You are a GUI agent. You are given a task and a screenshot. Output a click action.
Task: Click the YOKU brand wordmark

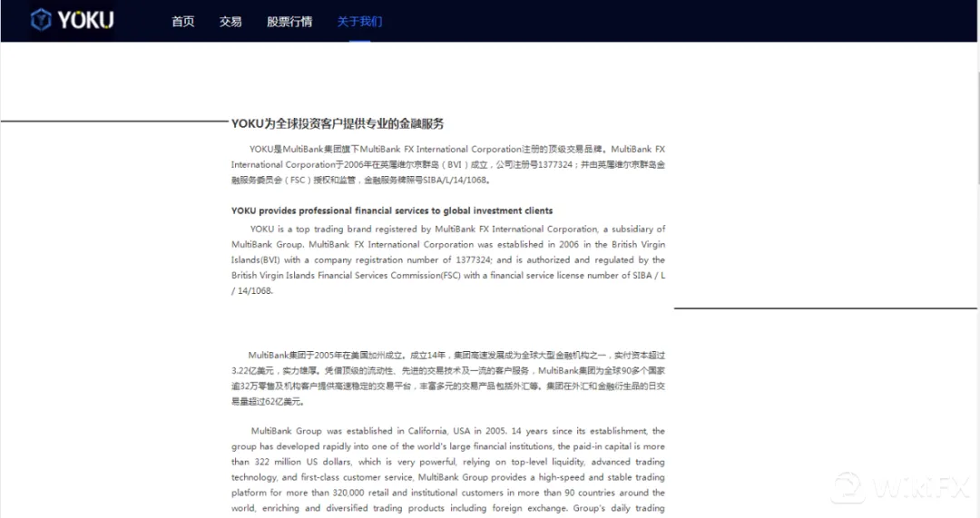[x=85, y=21]
